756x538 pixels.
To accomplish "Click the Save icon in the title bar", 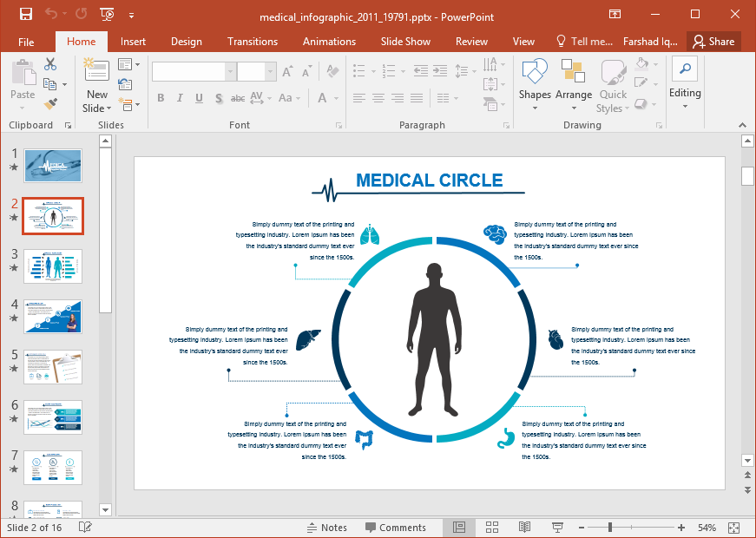I will (25, 15).
